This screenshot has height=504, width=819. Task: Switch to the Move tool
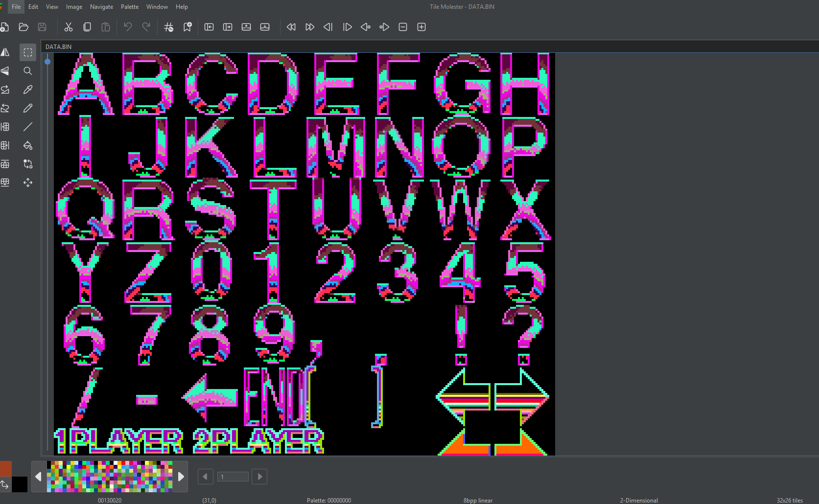(x=28, y=183)
